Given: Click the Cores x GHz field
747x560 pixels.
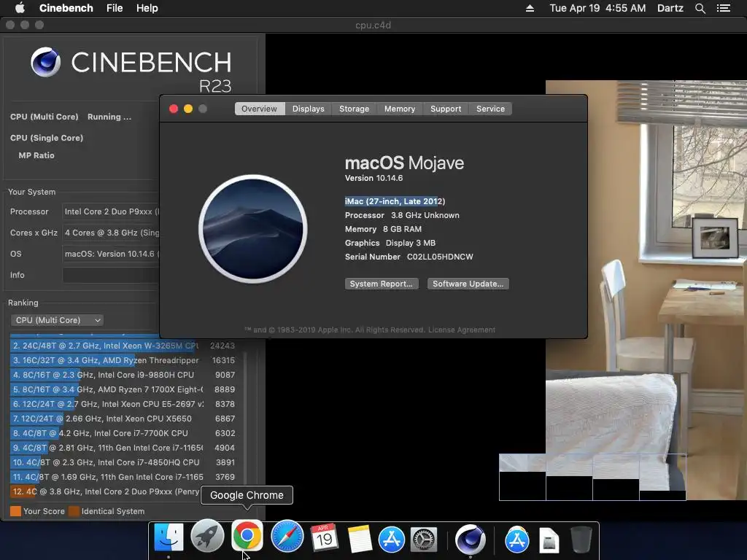Looking at the screenshot, I should (x=111, y=233).
